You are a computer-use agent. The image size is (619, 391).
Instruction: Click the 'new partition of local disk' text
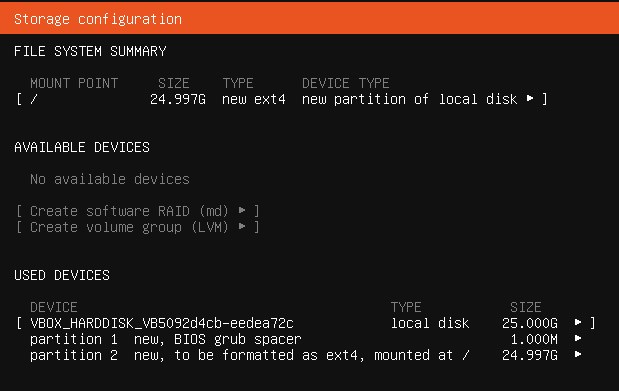click(x=409, y=99)
